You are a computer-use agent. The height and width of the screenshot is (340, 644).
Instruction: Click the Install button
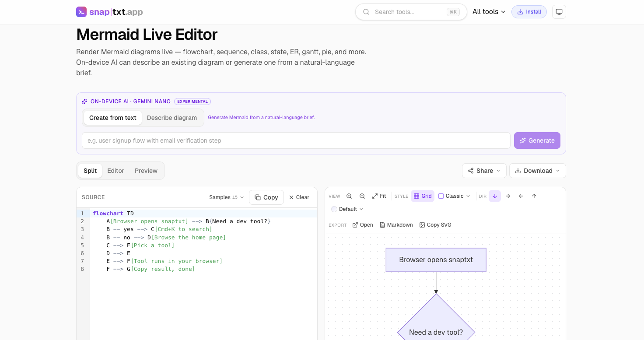(x=529, y=12)
